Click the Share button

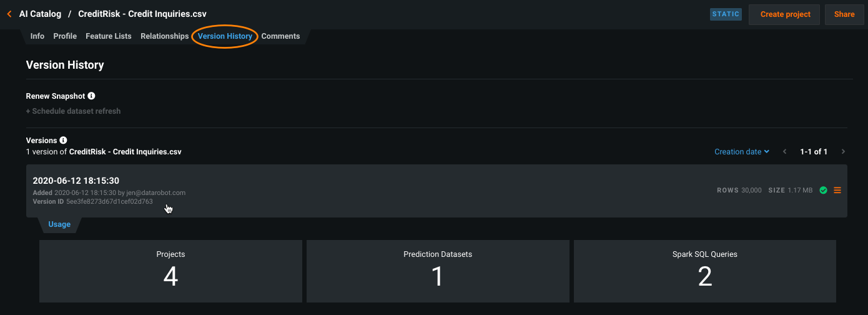click(x=844, y=14)
